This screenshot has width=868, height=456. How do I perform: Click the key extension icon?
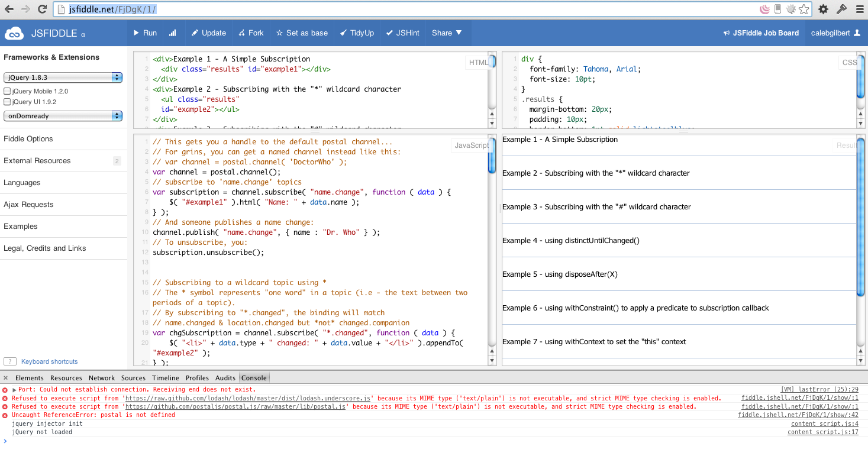coord(841,9)
